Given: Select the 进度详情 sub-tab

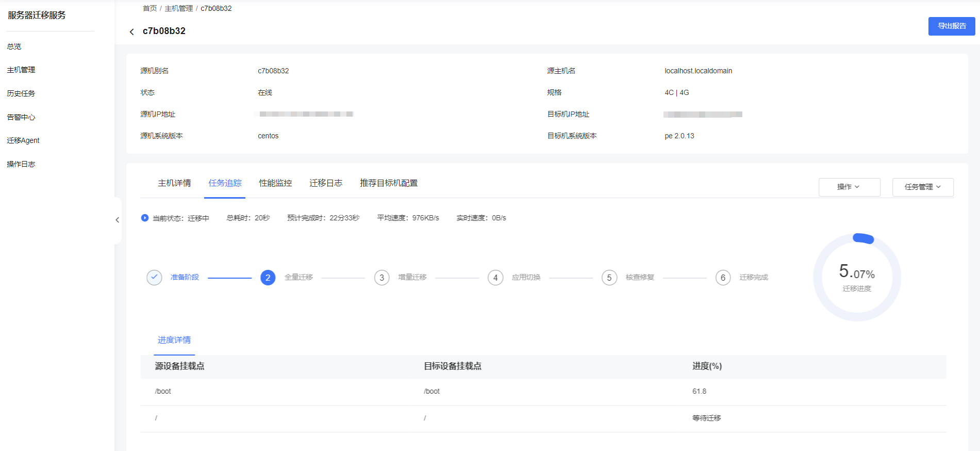Looking at the screenshot, I should tap(174, 340).
